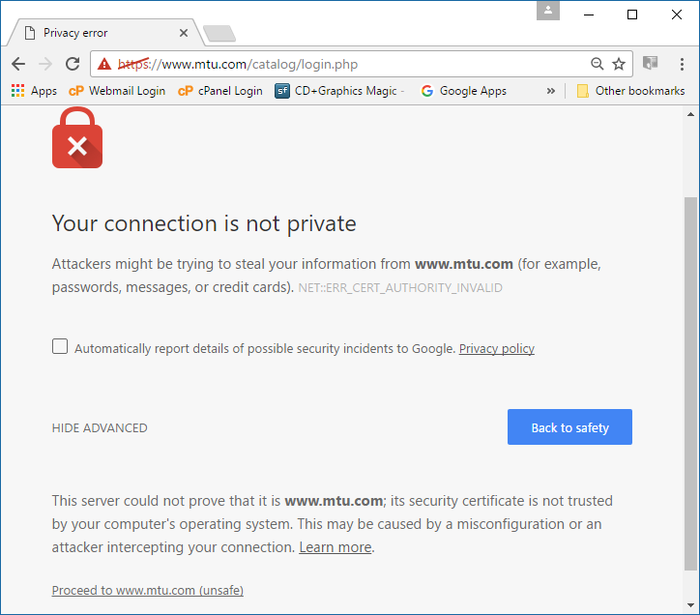Open the Apps shortcut in bookmarks bar

[x=34, y=91]
